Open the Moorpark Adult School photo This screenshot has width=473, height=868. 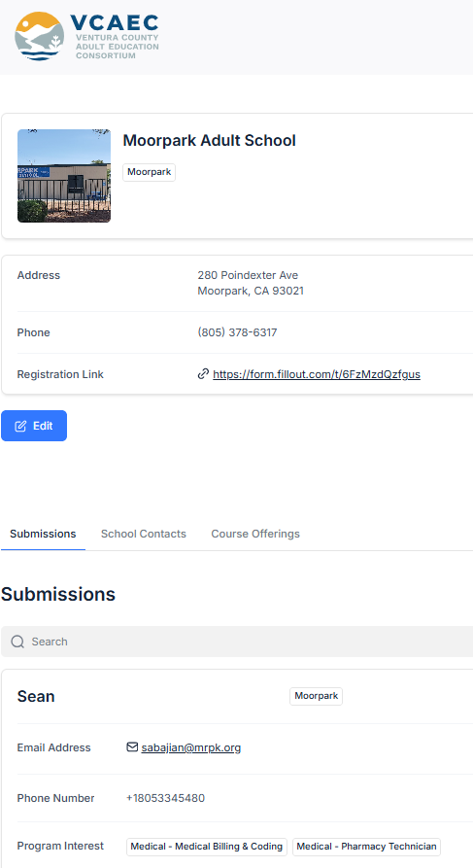coord(64,176)
